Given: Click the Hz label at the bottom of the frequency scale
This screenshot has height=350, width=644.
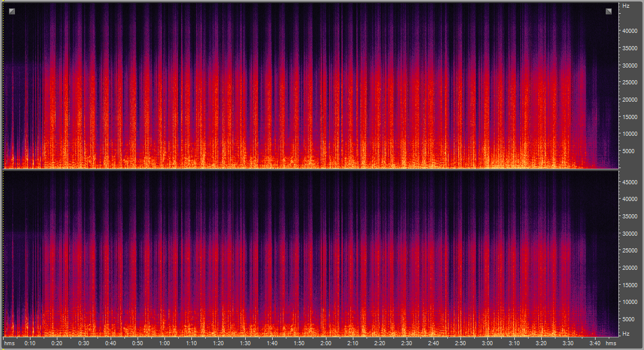Looking at the screenshot, I should click(626, 334).
